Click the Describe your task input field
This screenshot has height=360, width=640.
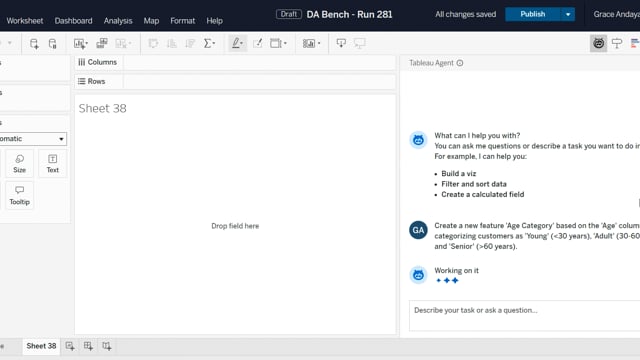tap(524, 316)
